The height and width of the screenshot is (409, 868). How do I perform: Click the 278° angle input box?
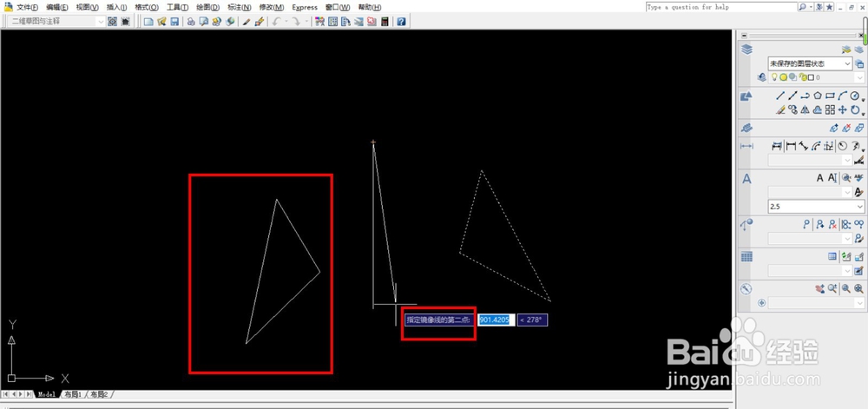click(x=533, y=320)
